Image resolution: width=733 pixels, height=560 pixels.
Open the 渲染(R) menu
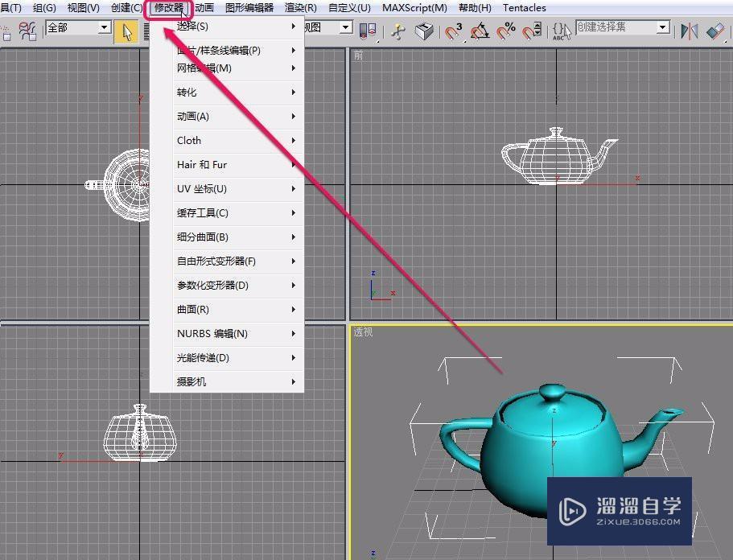[x=301, y=7]
